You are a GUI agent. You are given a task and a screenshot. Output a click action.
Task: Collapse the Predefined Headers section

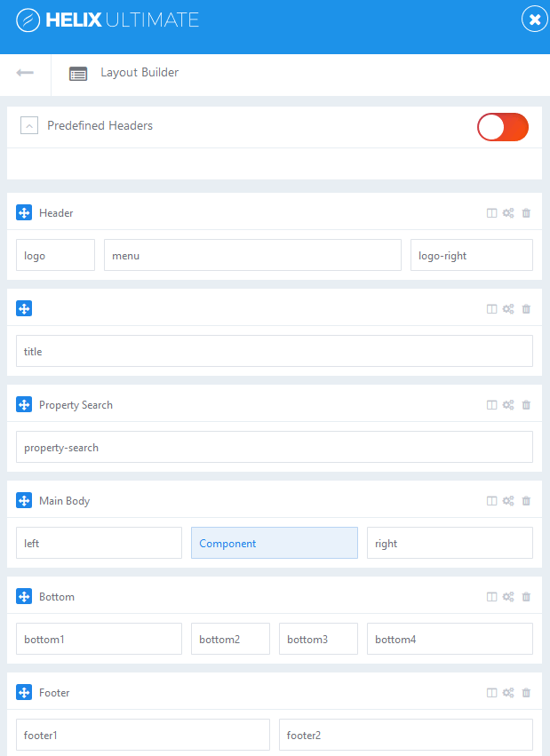coord(30,126)
